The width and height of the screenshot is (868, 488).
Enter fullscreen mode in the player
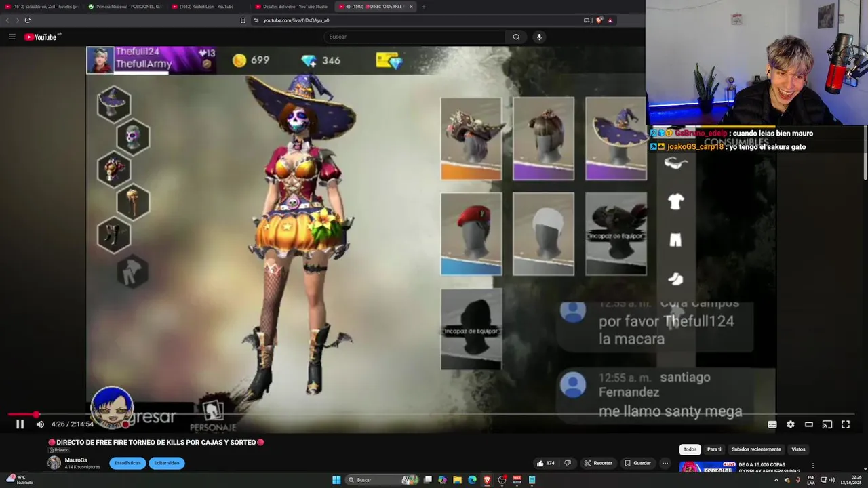pyautogui.click(x=846, y=424)
